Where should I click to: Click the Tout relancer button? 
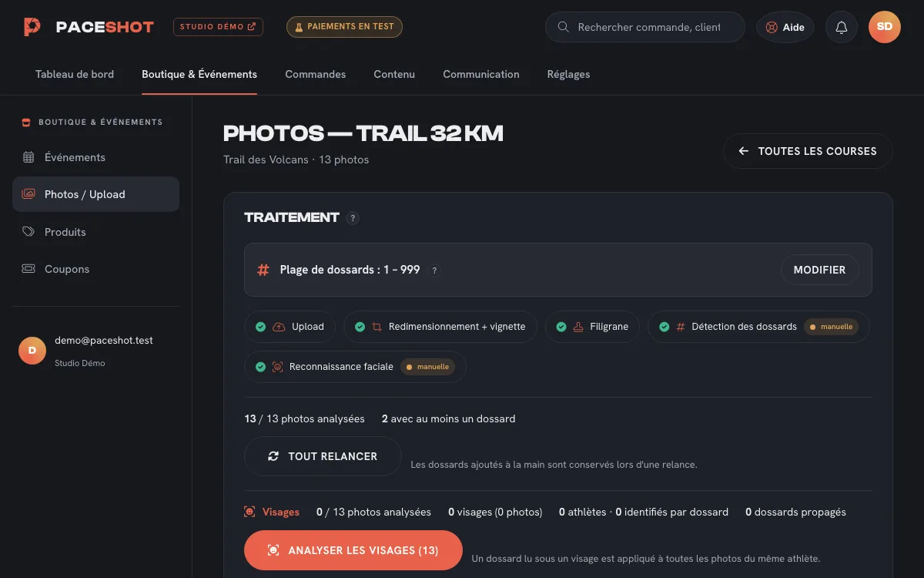[323, 456]
